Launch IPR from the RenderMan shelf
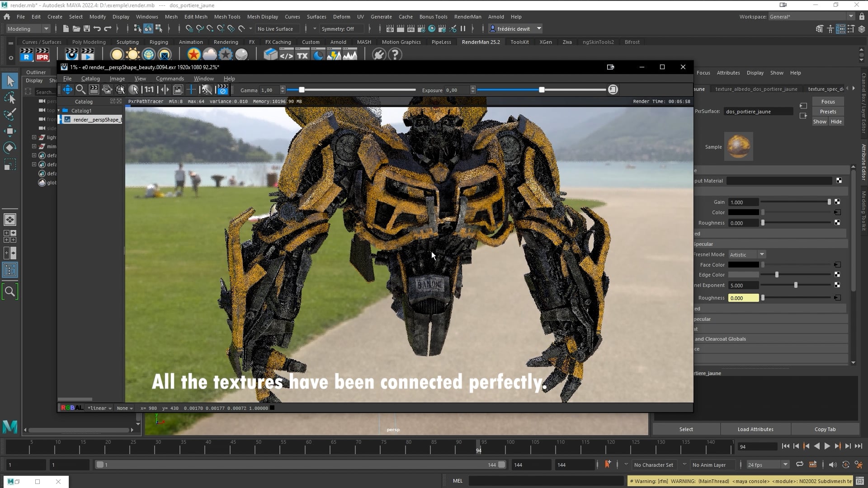The height and width of the screenshot is (488, 868). (42, 55)
